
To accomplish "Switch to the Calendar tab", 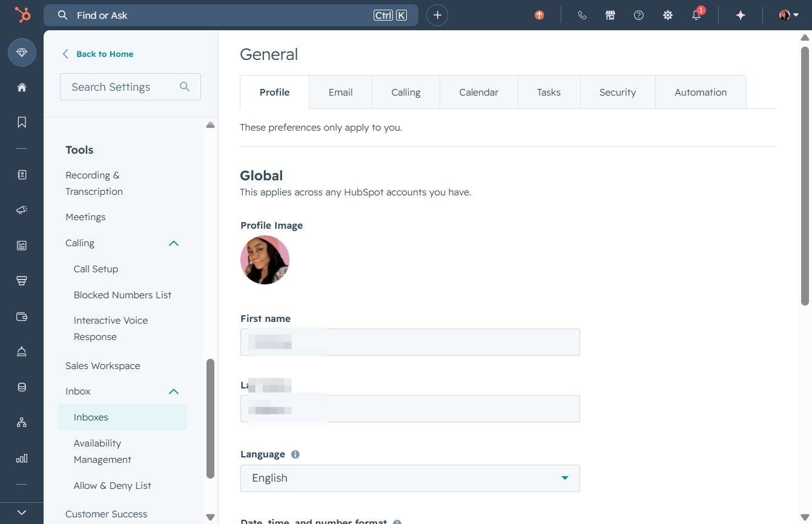I will 478,92.
